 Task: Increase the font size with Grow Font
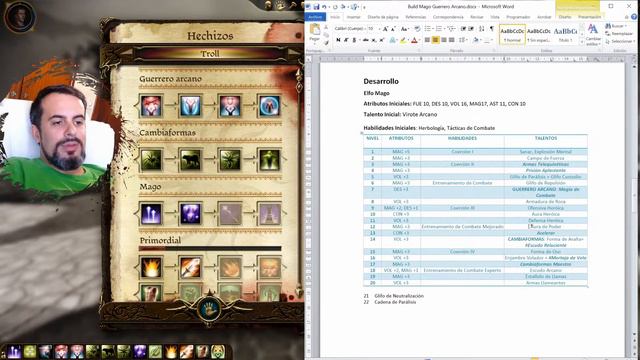click(x=385, y=29)
